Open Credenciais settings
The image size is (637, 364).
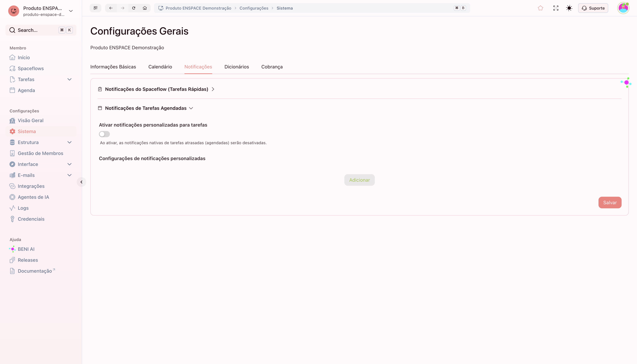tap(41, 219)
